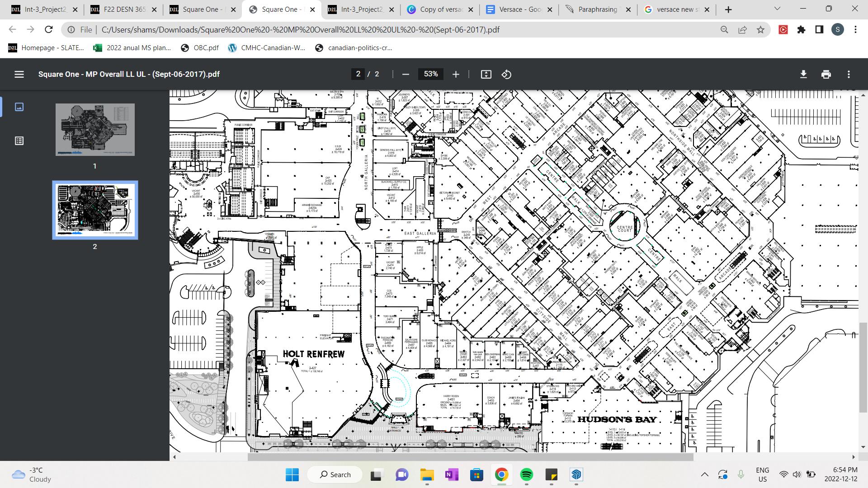Open the Windows Start menu
This screenshot has height=488, width=868.
click(x=292, y=475)
